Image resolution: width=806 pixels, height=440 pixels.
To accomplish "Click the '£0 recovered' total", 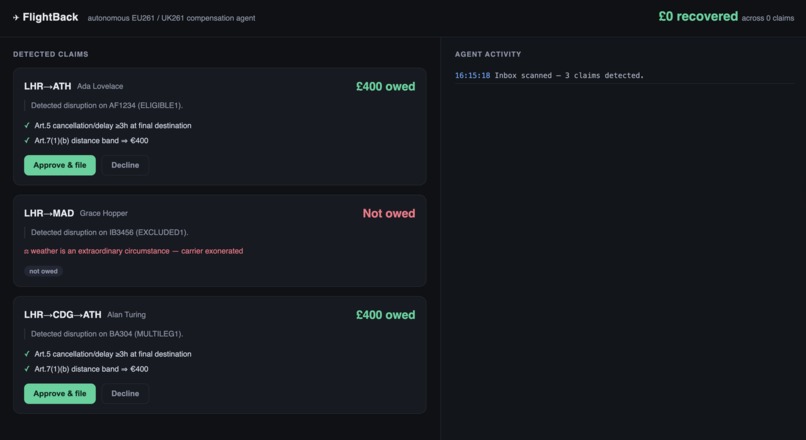I will coord(698,16).
